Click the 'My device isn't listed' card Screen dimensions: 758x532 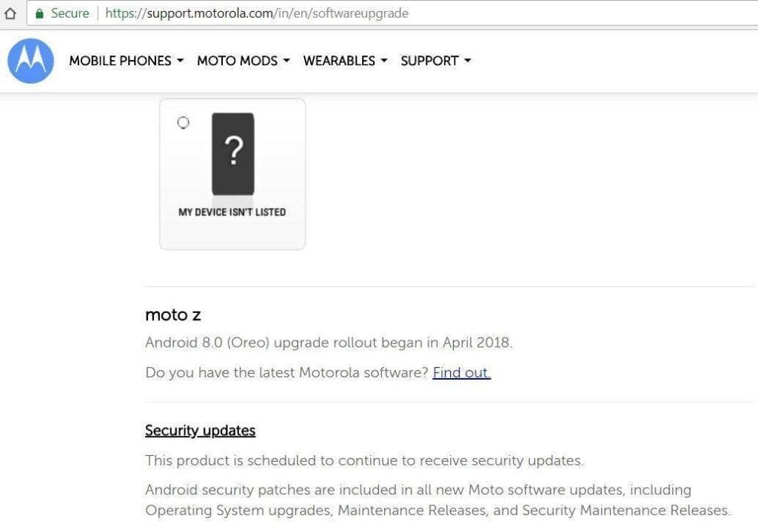point(232,175)
